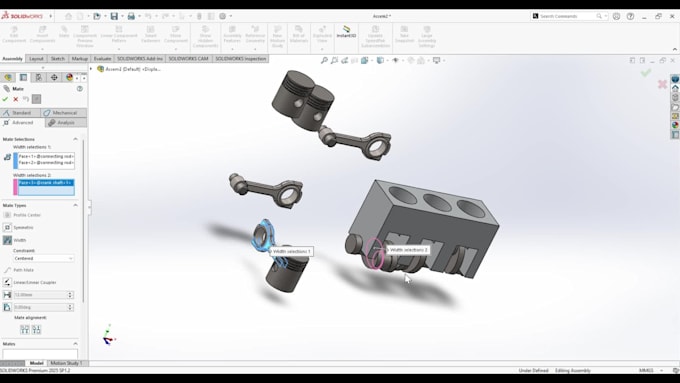Click the Options gear icon

tap(222, 16)
